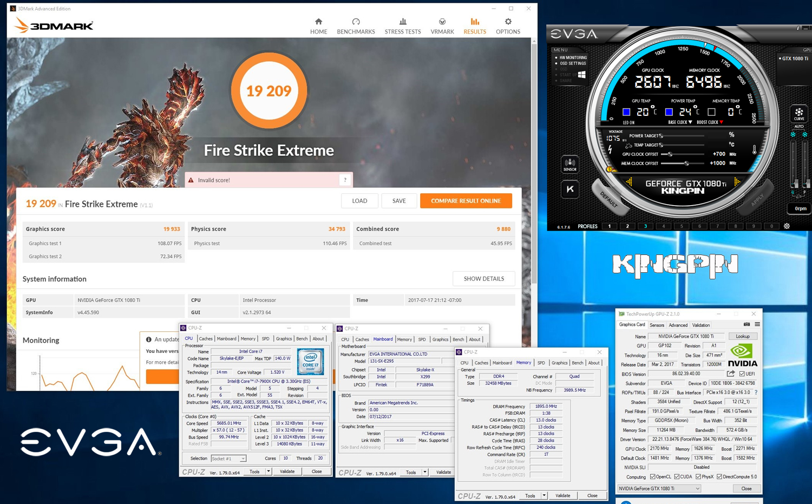Open the GPU-Z hamburger menu

pyautogui.click(x=757, y=324)
